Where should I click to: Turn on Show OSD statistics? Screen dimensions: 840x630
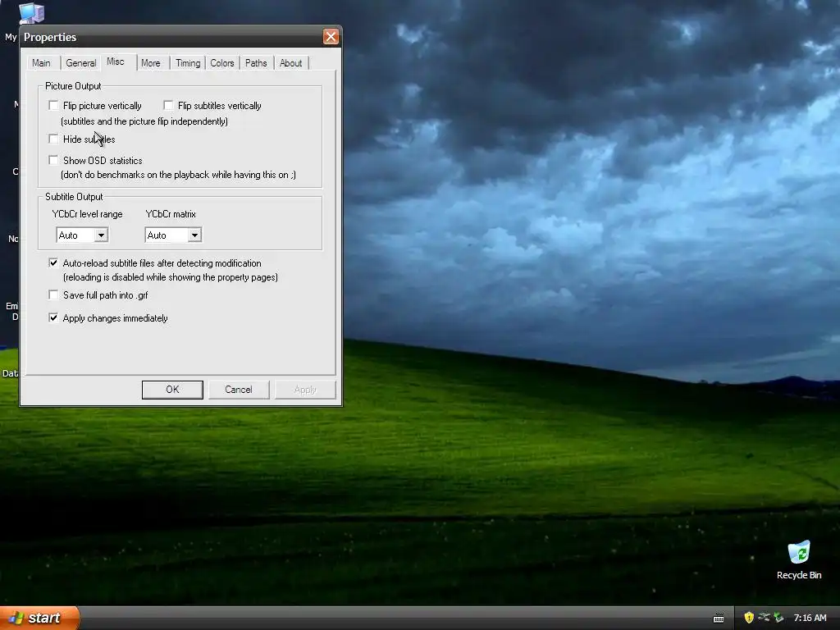tap(53, 160)
